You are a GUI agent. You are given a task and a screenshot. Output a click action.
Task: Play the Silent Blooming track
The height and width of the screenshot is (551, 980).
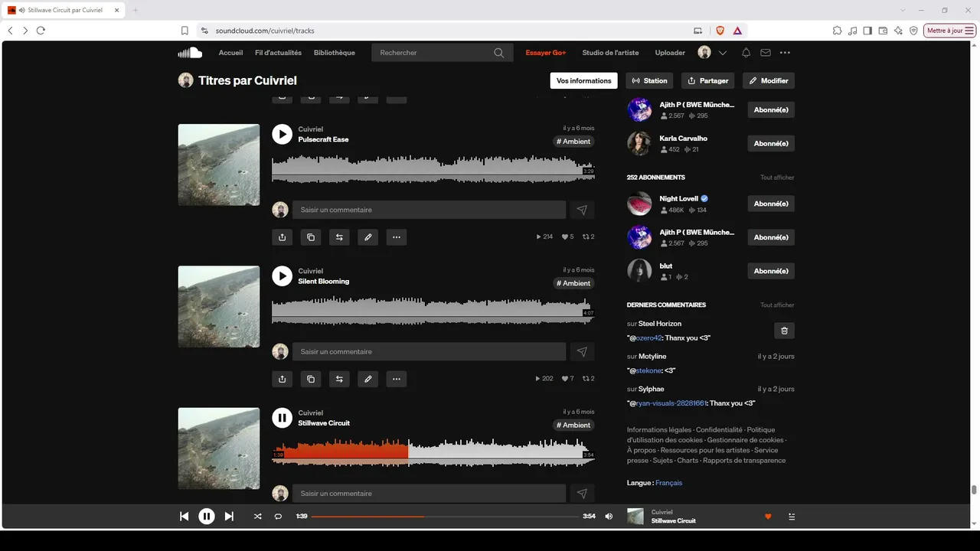[282, 276]
